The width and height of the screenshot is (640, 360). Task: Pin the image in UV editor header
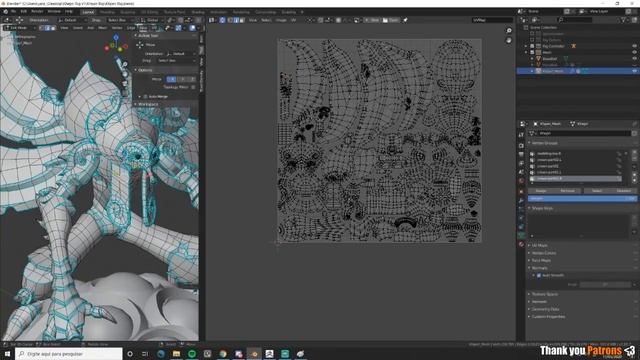pos(405,20)
